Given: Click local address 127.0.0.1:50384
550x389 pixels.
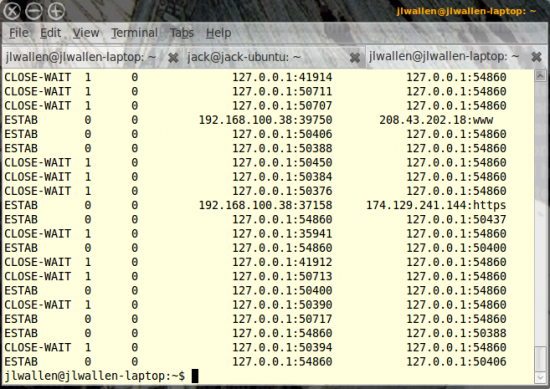Looking at the screenshot, I should [282, 177].
